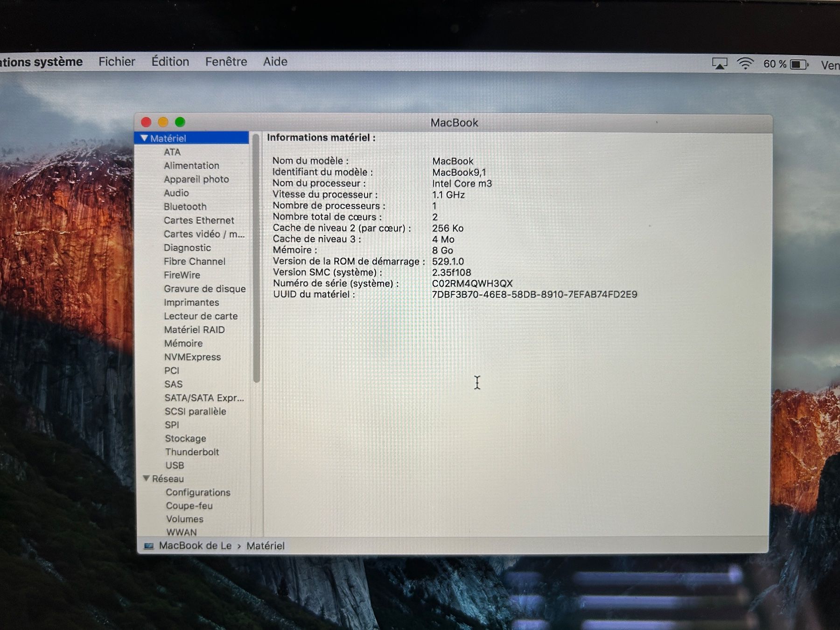Image resolution: width=840 pixels, height=630 pixels.
Task: Select USB in the sidebar
Action: (175, 466)
